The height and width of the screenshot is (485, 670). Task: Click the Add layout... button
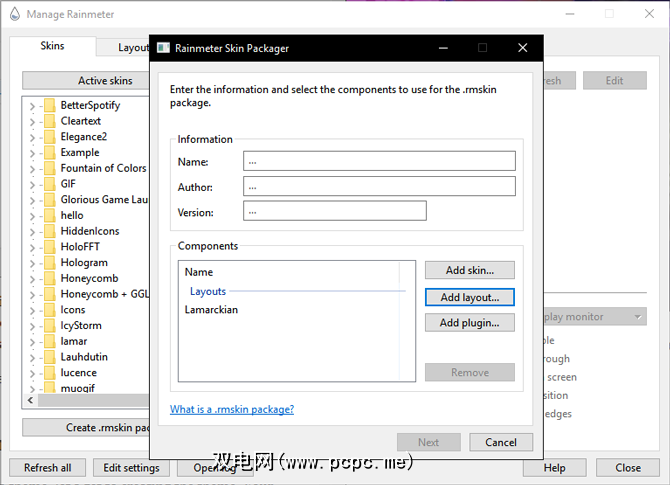coord(470,297)
